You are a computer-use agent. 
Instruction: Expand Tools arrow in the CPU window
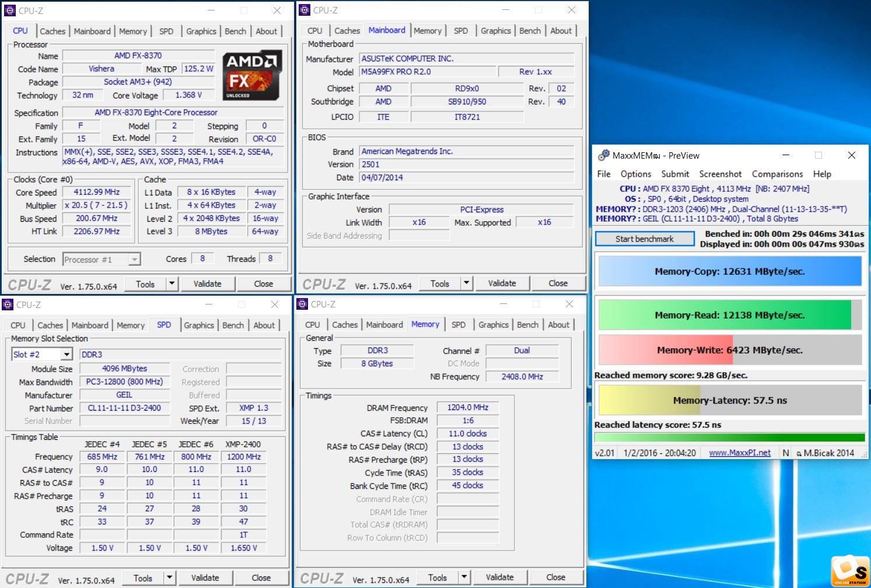(172, 284)
